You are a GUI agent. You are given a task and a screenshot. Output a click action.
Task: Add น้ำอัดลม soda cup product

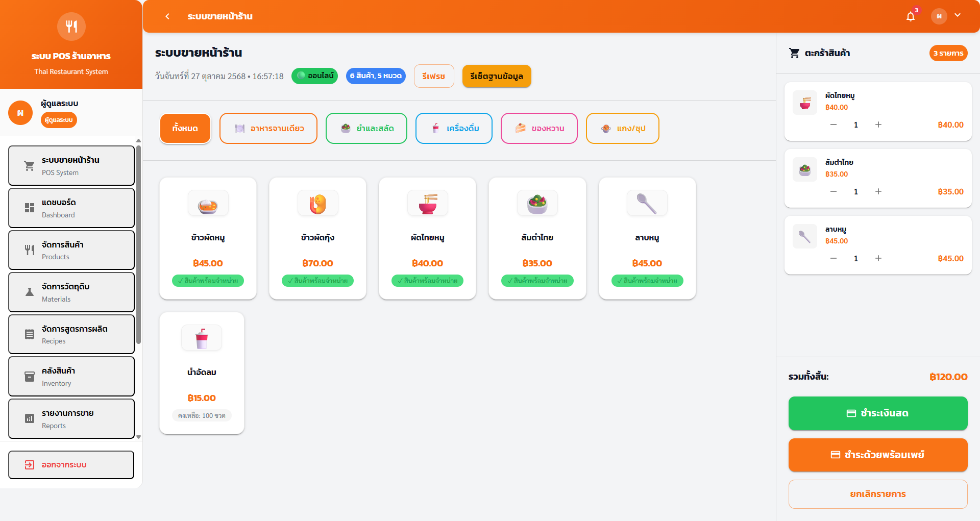[x=202, y=338]
